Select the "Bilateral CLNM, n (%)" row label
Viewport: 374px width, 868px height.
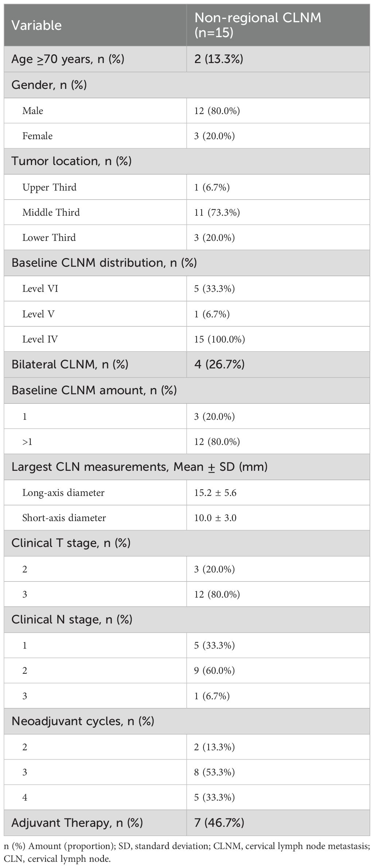[x=70, y=364]
